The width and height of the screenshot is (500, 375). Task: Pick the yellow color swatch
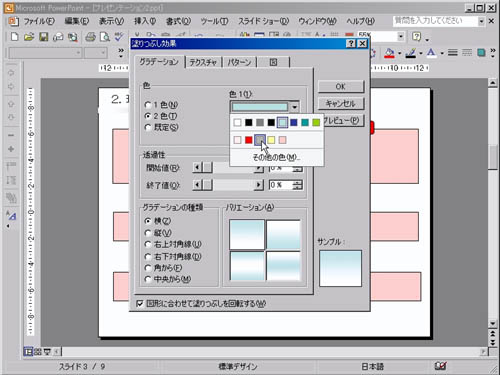[271, 140]
